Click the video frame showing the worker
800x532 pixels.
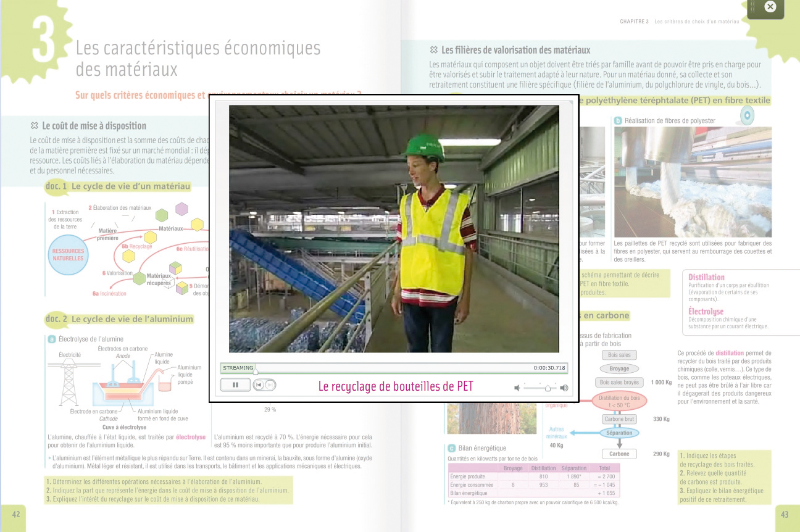tap(394, 229)
